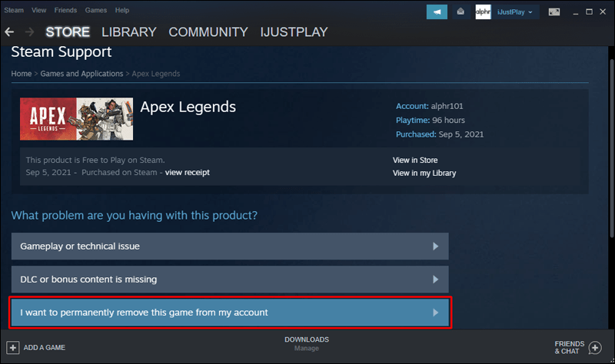Minimize the Steam window
This screenshot has height=364, width=615.
coord(575,12)
